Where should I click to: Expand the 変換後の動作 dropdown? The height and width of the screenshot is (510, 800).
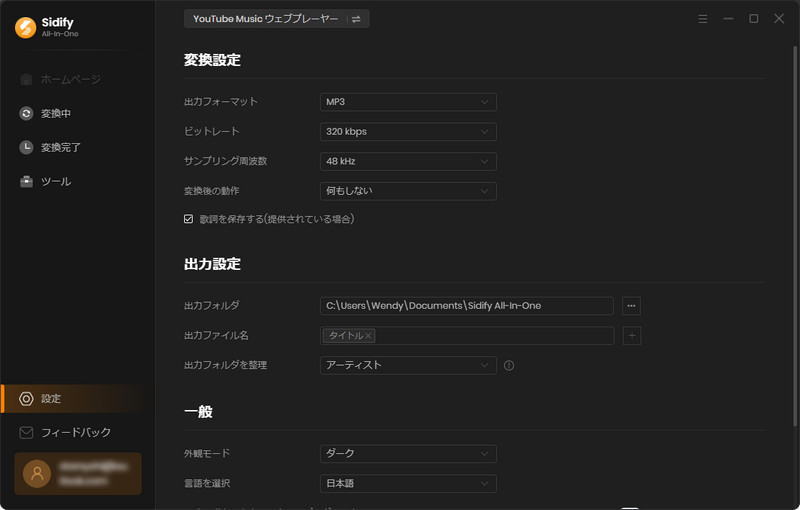coord(408,190)
